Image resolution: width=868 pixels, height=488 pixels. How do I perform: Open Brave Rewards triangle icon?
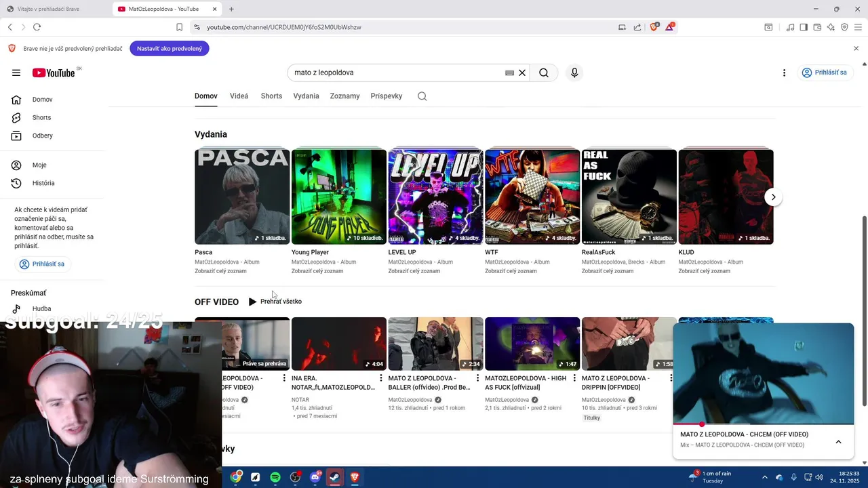click(x=670, y=27)
